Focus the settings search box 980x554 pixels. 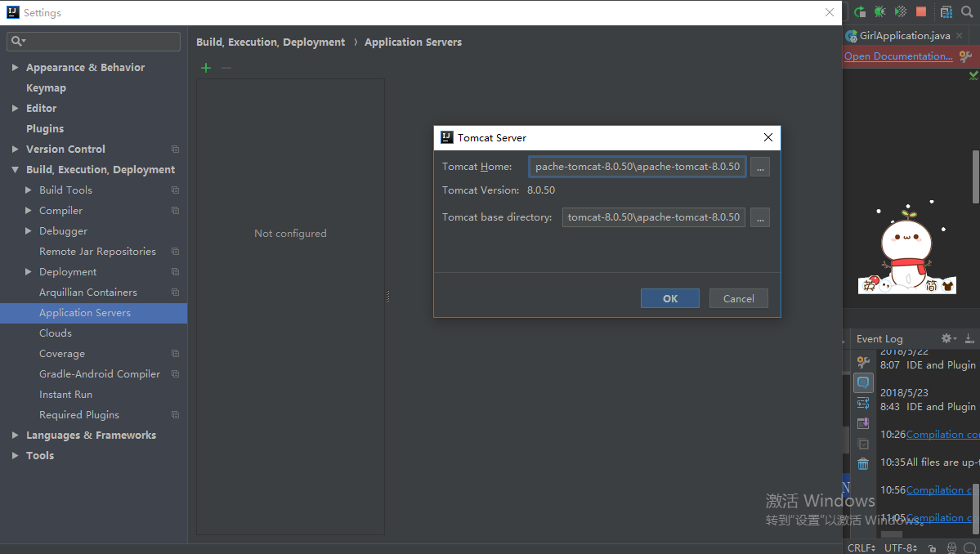(x=94, y=41)
